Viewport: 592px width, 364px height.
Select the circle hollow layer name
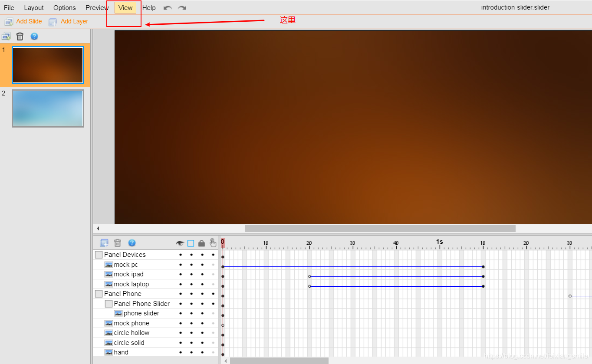pos(132,333)
